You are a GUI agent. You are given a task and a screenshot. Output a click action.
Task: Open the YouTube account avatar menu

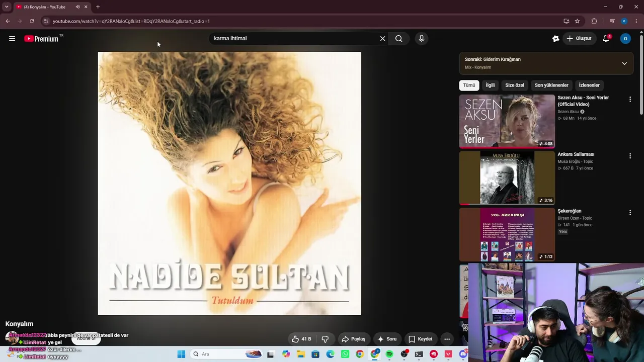[x=625, y=38]
